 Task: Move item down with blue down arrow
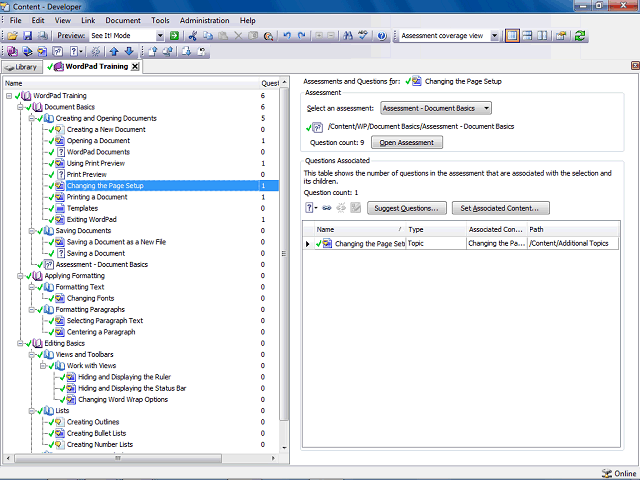point(129,51)
